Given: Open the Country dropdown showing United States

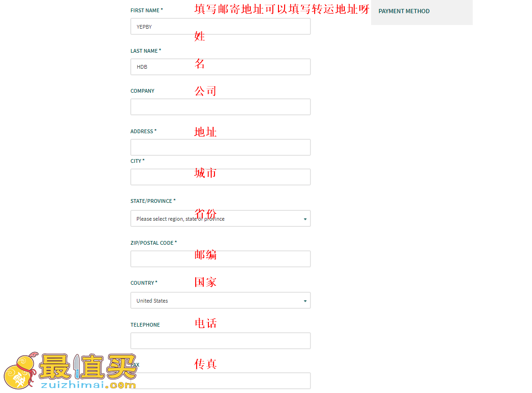Looking at the screenshot, I should [221, 300].
